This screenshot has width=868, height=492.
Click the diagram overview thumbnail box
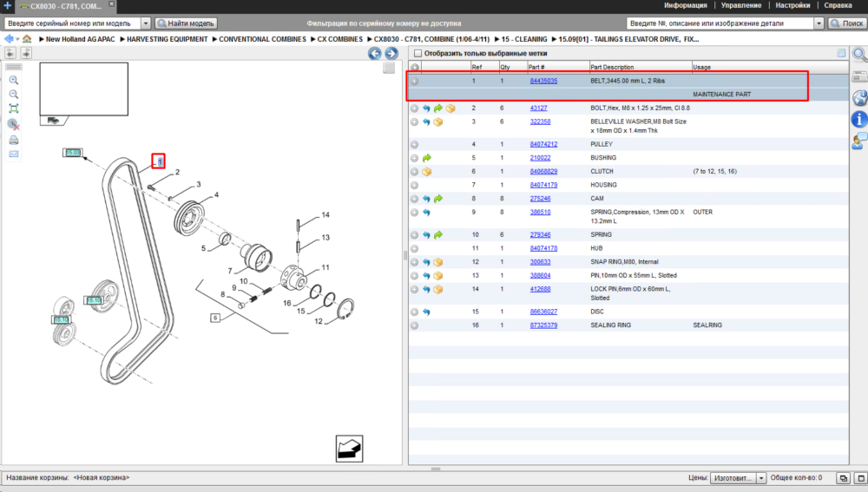pyautogui.click(x=83, y=89)
